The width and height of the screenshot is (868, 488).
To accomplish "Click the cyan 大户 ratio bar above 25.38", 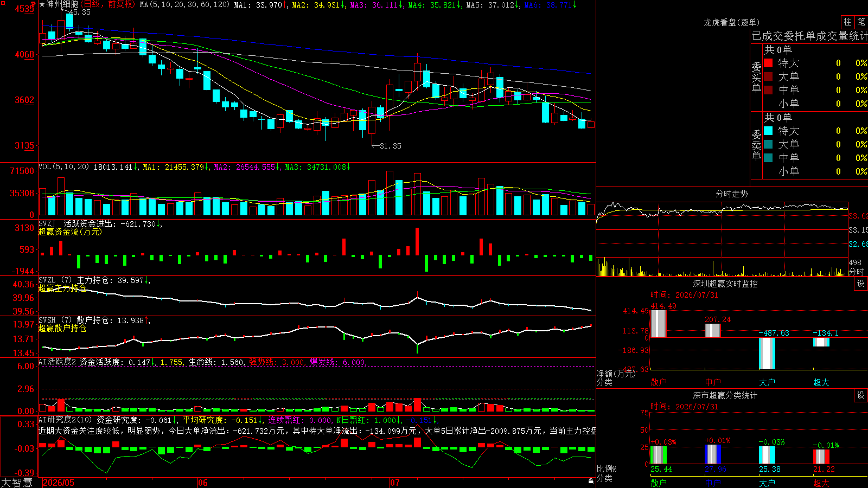I will [x=767, y=455].
